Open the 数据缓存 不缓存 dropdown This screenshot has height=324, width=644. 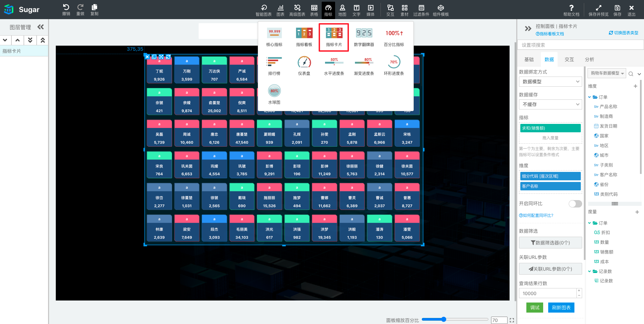tap(550, 104)
